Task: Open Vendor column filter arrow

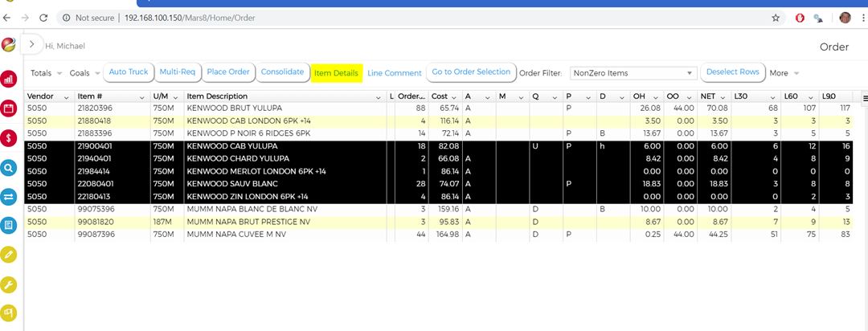Action: coord(67,97)
